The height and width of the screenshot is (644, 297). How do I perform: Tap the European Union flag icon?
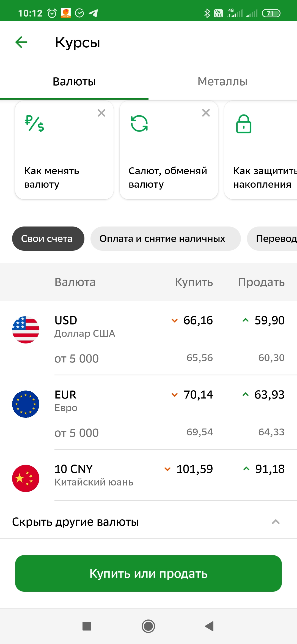click(x=26, y=404)
